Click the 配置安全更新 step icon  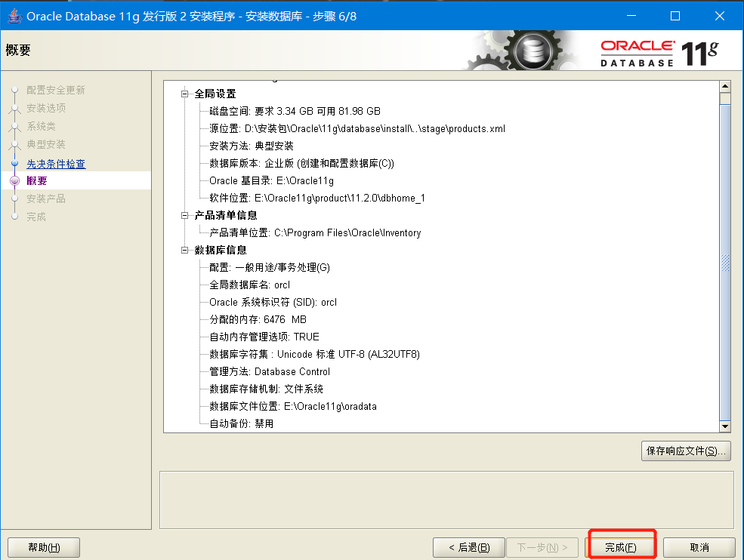[16, 89]
